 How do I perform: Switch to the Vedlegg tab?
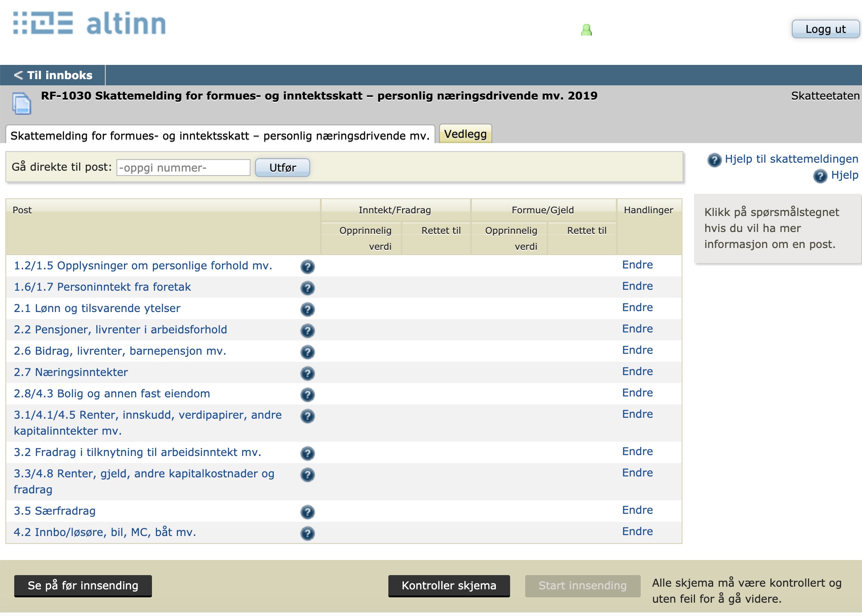click(x=465, y=134)
